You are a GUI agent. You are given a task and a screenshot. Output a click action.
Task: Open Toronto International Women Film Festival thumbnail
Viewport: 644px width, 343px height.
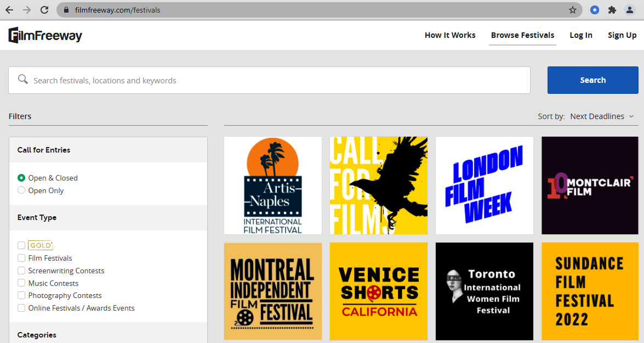point(484,291)
